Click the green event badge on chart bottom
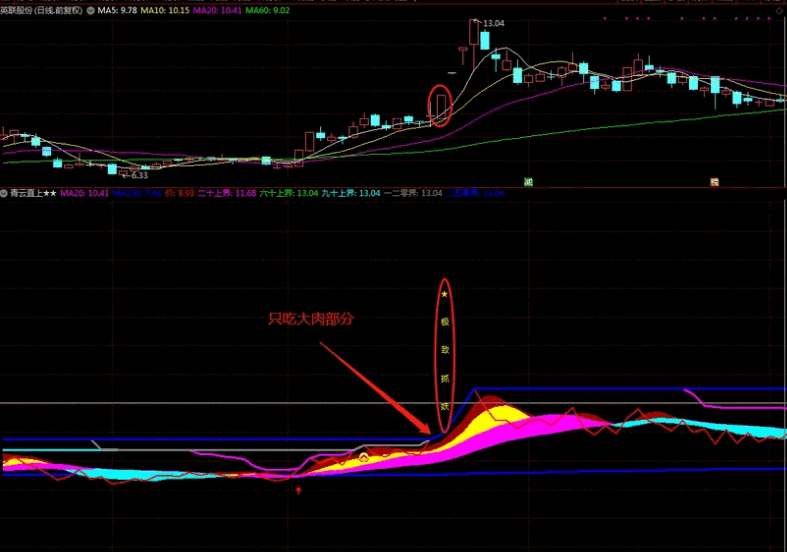This screenshot has height=552, width=787. [528, 182]
